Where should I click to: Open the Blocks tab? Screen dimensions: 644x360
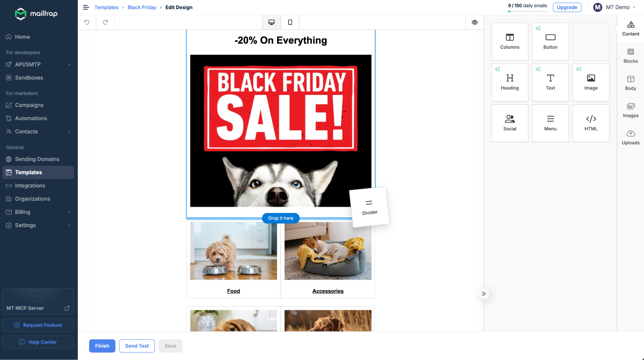630,56
